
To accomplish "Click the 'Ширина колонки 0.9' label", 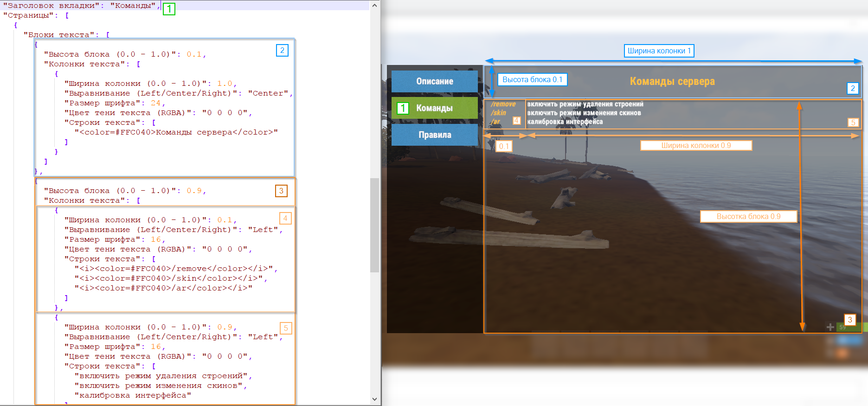I will point(696,146).
